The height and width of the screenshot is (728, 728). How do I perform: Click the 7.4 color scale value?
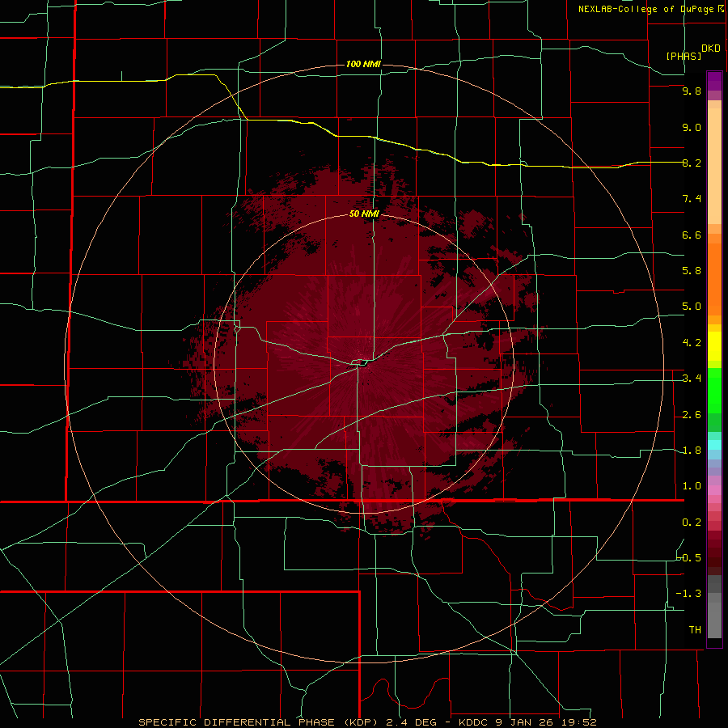(692, 199)
